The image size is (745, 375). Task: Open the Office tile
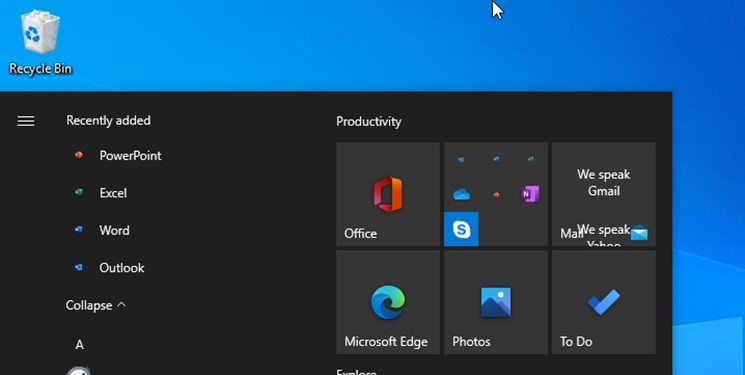[x=388, y=194]
